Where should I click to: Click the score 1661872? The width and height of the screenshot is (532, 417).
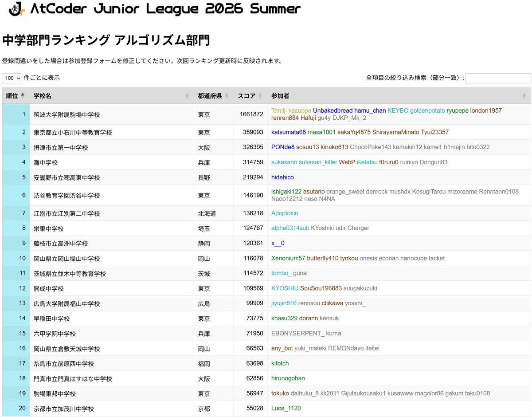click(x=251, y=114)
